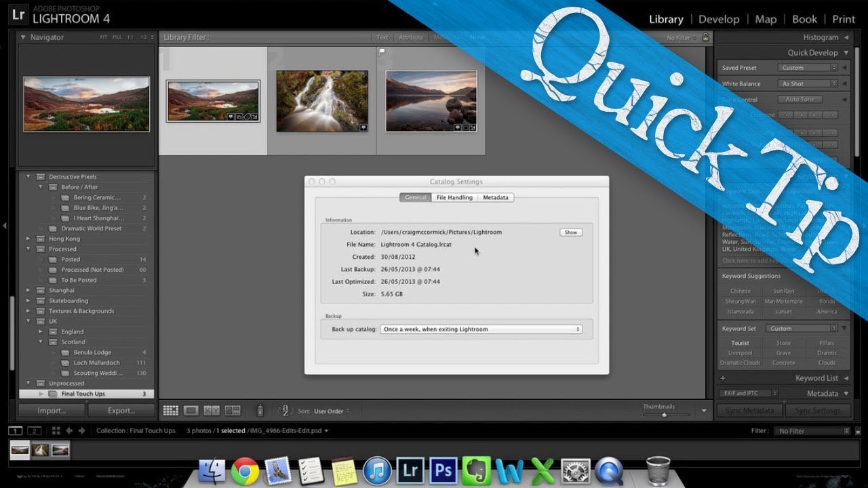
Task: Click the Export... button
Action: click(x=121, y=411)
